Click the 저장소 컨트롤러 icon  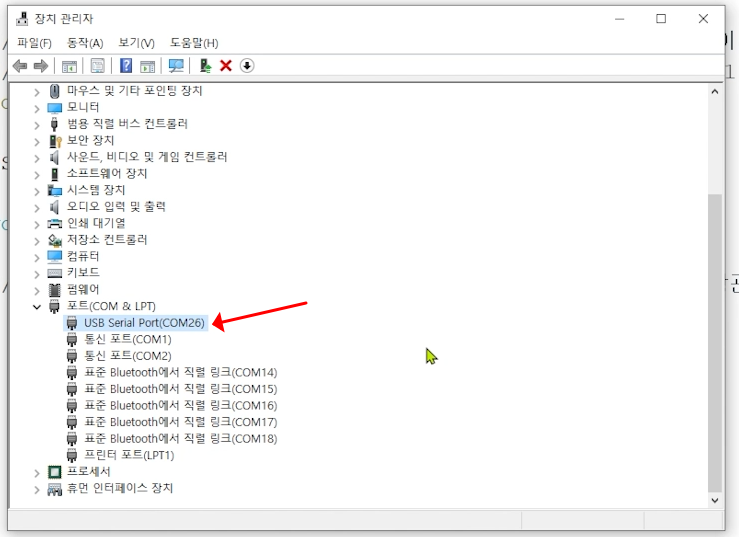pos(55,240)
